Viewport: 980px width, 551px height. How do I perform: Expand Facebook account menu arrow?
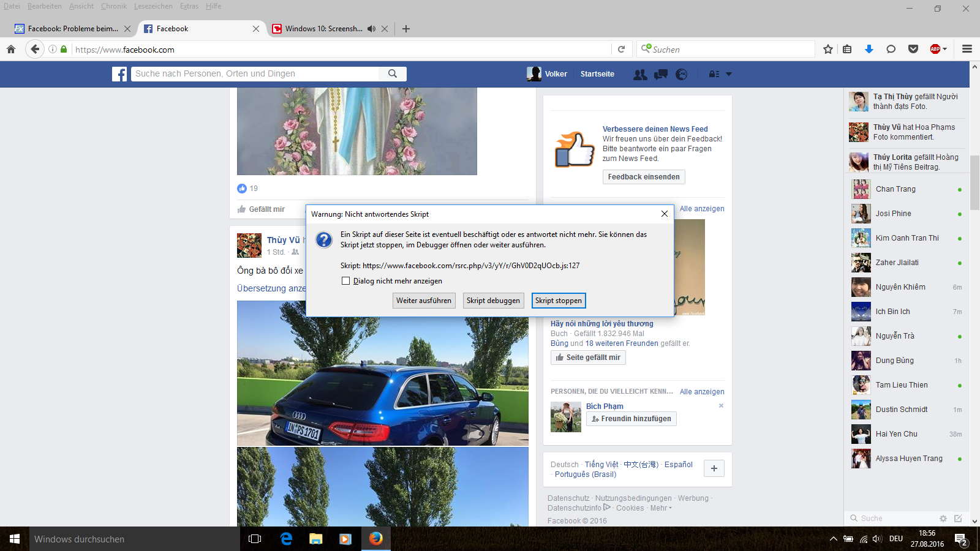pyautogui.click(x=729, y=74)
